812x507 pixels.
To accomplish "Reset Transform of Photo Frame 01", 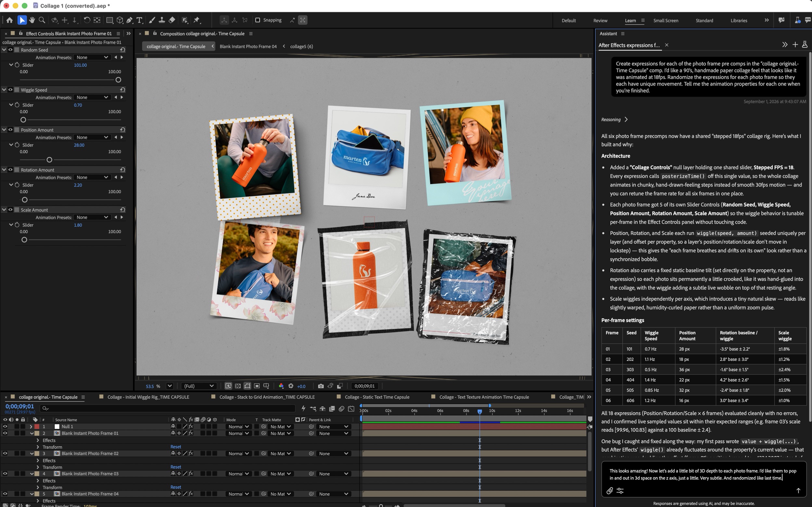I will pyautogui.click(x=176, y=447).
